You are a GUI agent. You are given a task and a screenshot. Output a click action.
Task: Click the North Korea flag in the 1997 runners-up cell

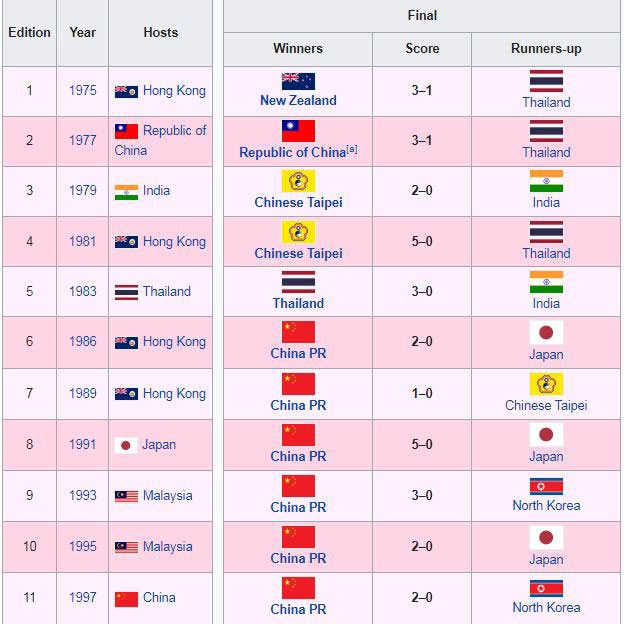[x=546, y=588]
